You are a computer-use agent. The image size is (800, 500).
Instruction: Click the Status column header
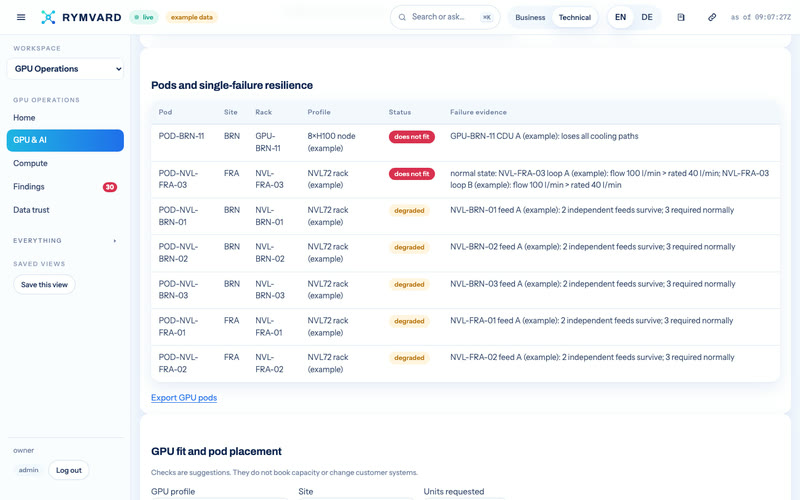(400, 112)
